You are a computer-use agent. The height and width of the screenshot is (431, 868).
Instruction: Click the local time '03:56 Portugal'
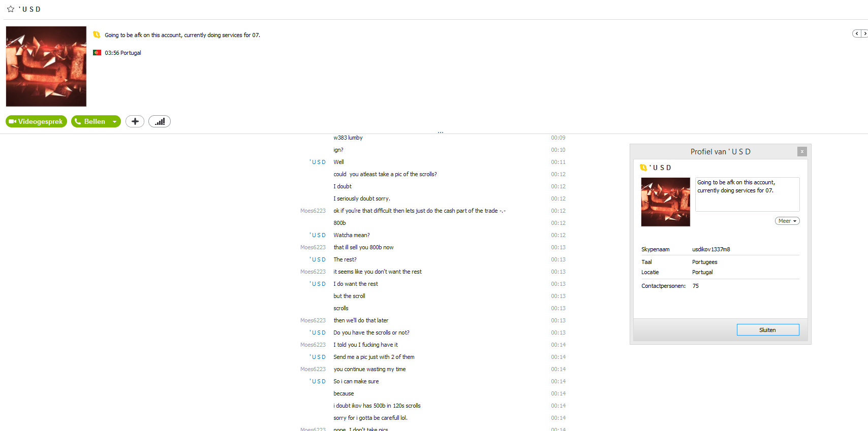click(x=123, y=53)
